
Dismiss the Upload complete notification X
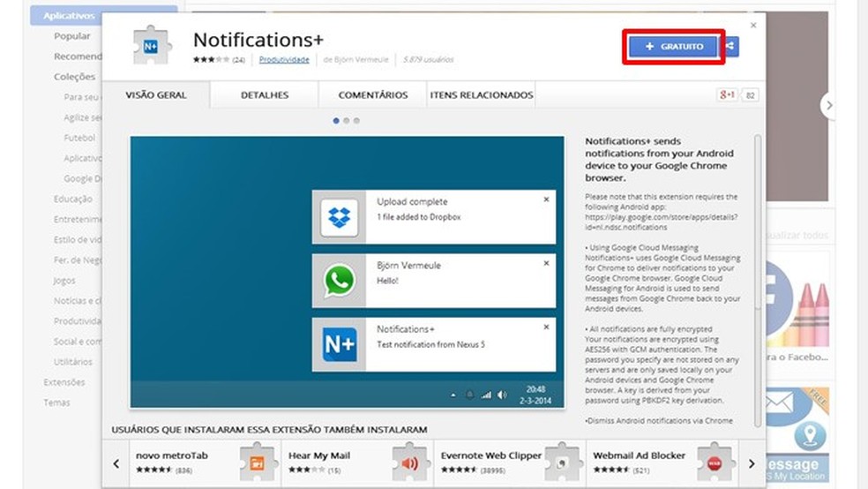coord(546,199)
